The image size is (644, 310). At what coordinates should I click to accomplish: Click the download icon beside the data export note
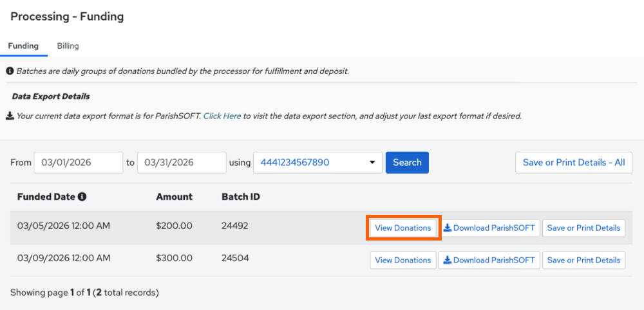tap(10, 116)
